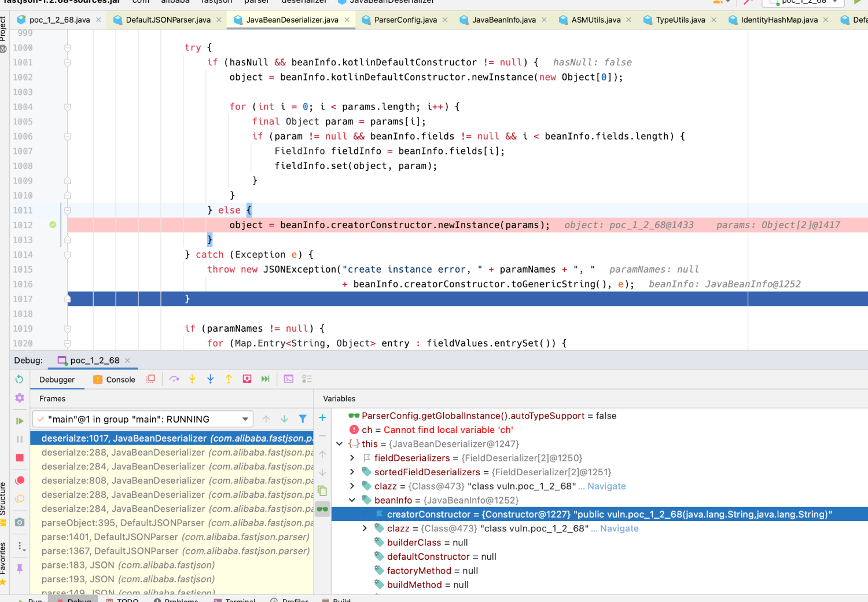The width and height of the screenshot is (868, 602).
Task: Open debugger settings gear icon
Action: click(x=20, y=398)
